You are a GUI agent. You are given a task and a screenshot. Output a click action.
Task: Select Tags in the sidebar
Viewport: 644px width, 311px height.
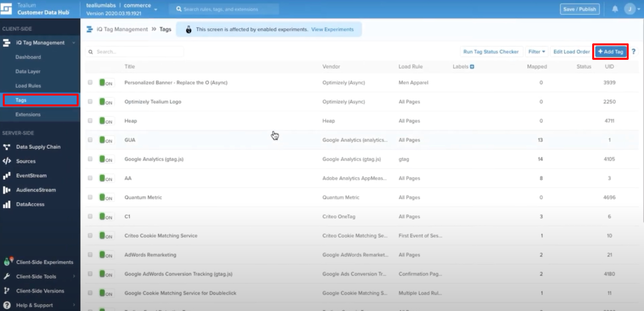40,100
